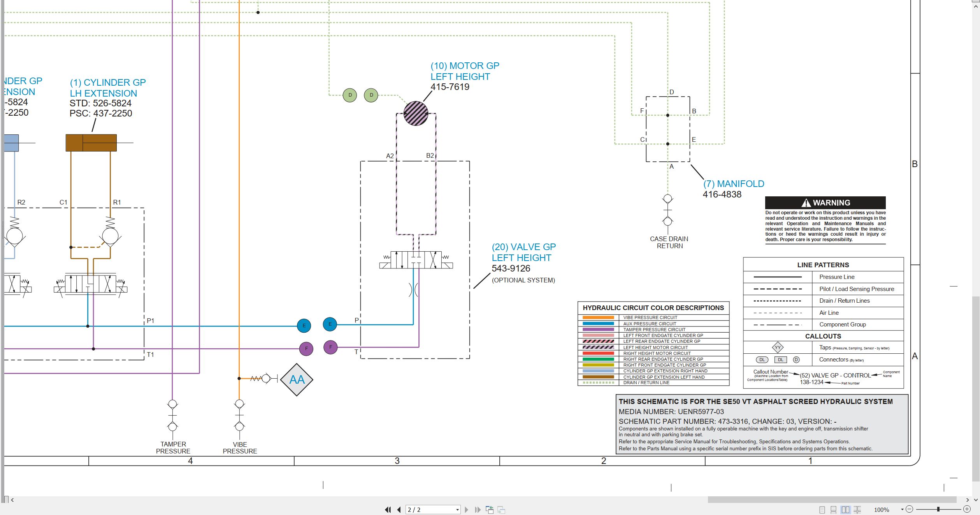Image resolution: width=980 pixels, height=515 pixels.
Task: Click the (1) CYLINDER GP callout label
Action: 108,88
